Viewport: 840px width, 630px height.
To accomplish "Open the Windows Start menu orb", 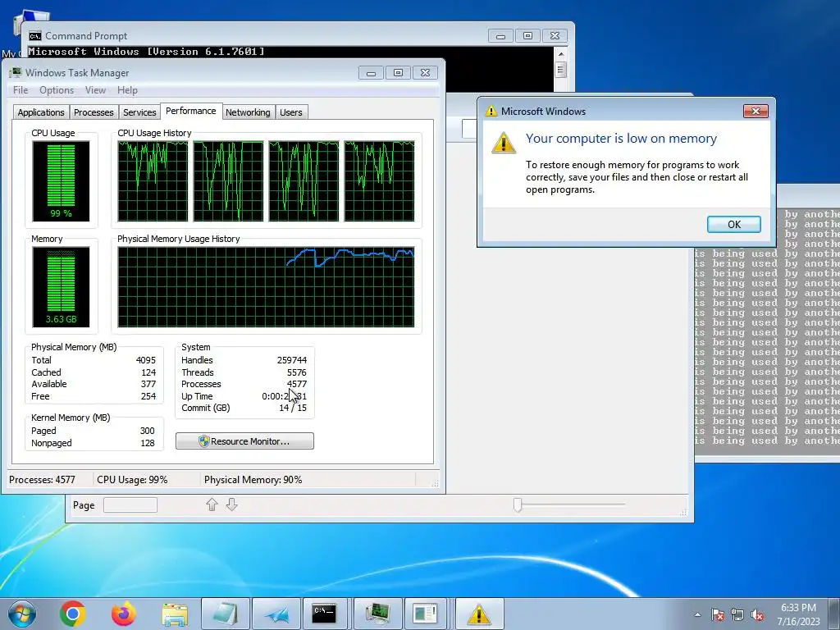I will [x=22, y=614].
